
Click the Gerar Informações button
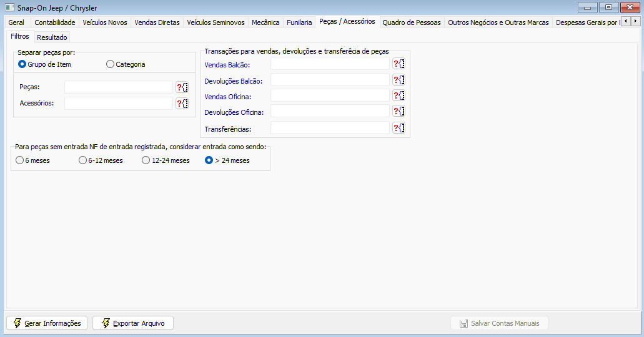point(47,323)
